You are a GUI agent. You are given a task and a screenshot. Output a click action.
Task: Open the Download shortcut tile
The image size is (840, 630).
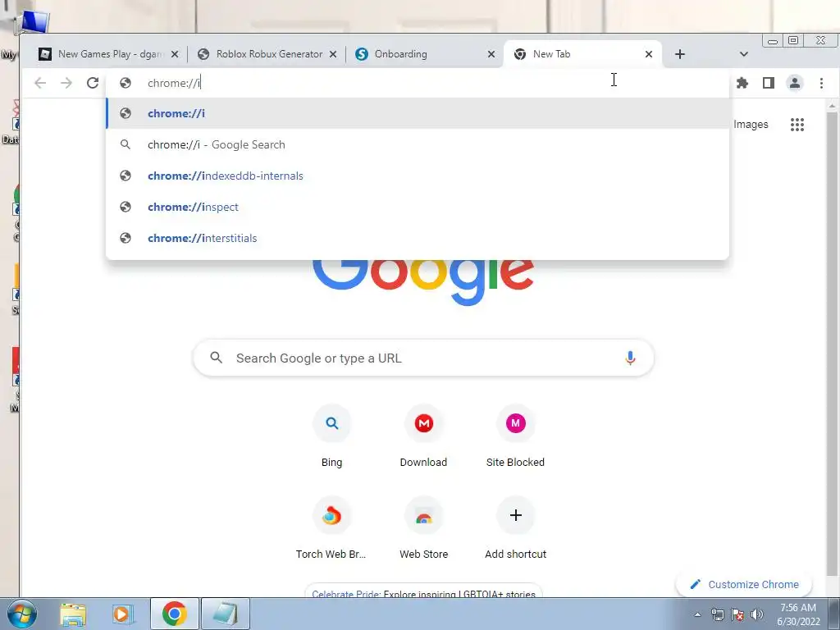424,436
